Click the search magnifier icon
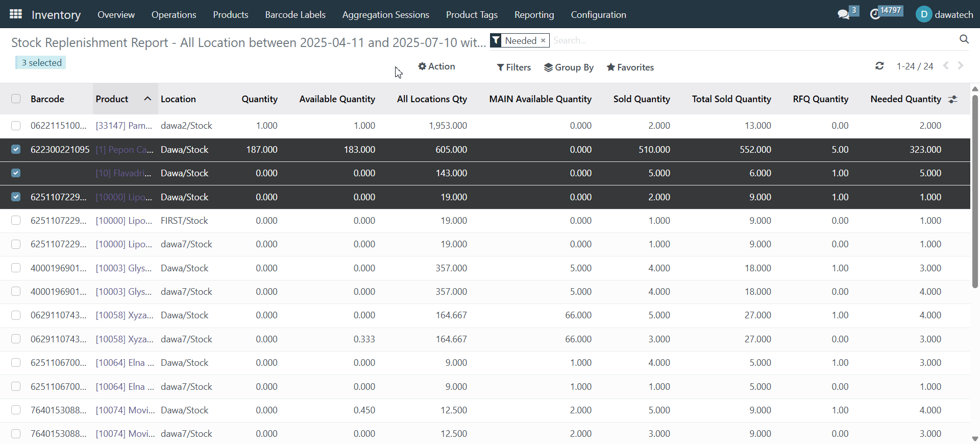Viewport: 980px width, 444px height. (x=964, y=39)
